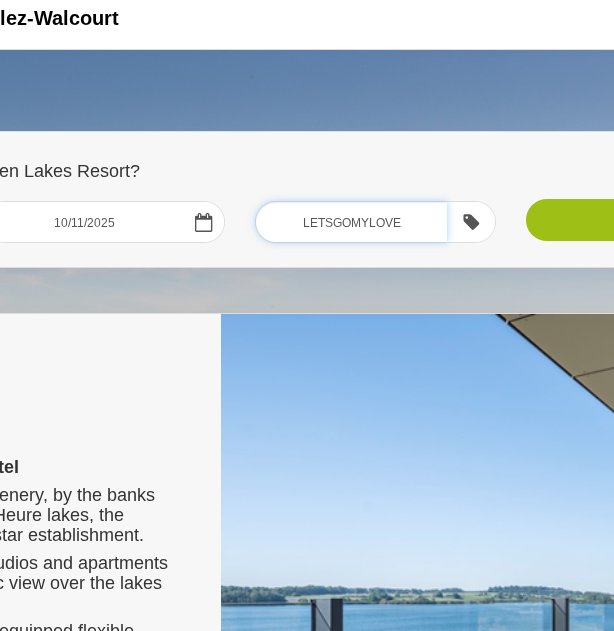Click the 'lez-Walcourt' page heading
Screen dimensions: 614x631
coord(59,19)
